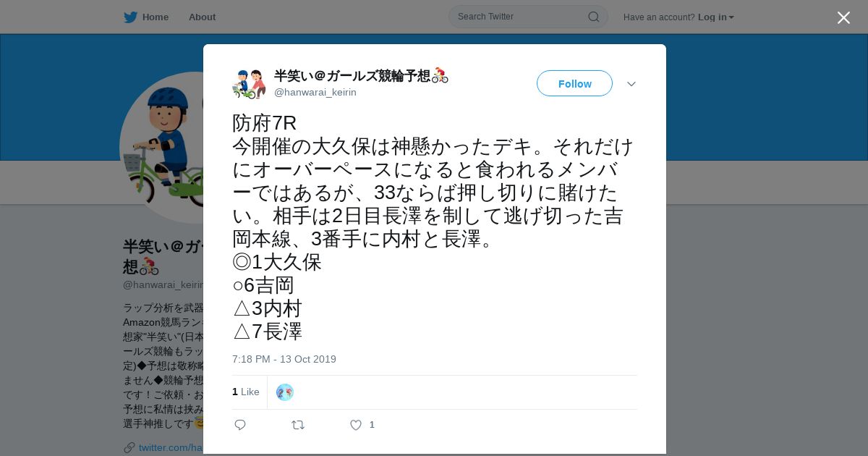Click the search magnifier icon
This screenshot has height=456, width=868.
coord(593,17)
